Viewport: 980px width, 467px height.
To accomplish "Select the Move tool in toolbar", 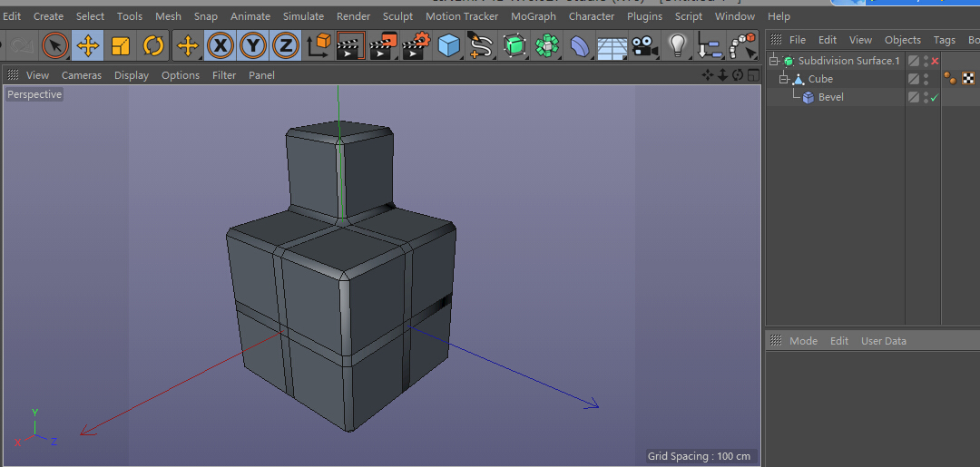I will 88,45.
